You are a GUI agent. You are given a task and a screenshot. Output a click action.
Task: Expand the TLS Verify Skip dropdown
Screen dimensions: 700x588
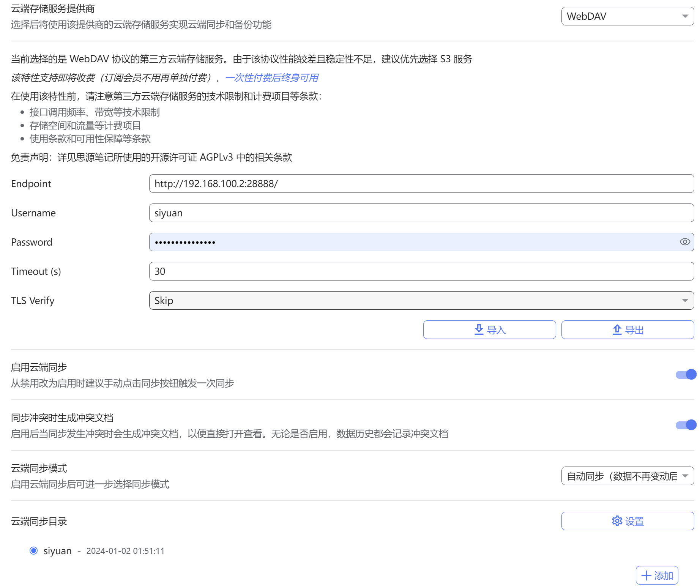[421, 300]
